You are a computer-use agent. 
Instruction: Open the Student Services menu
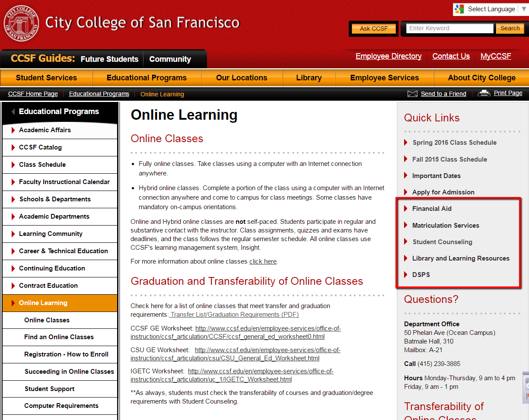coord(46,78)
